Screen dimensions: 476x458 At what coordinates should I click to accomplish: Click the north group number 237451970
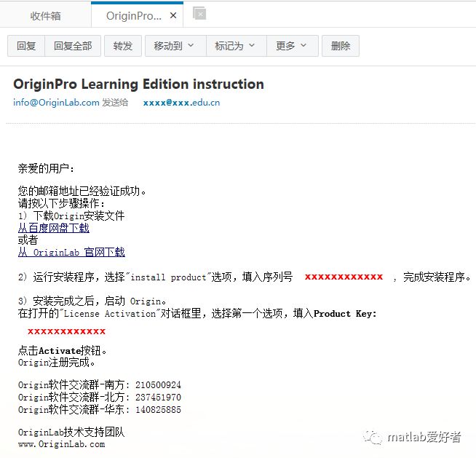pyautogui.click(x=158, y=398)
